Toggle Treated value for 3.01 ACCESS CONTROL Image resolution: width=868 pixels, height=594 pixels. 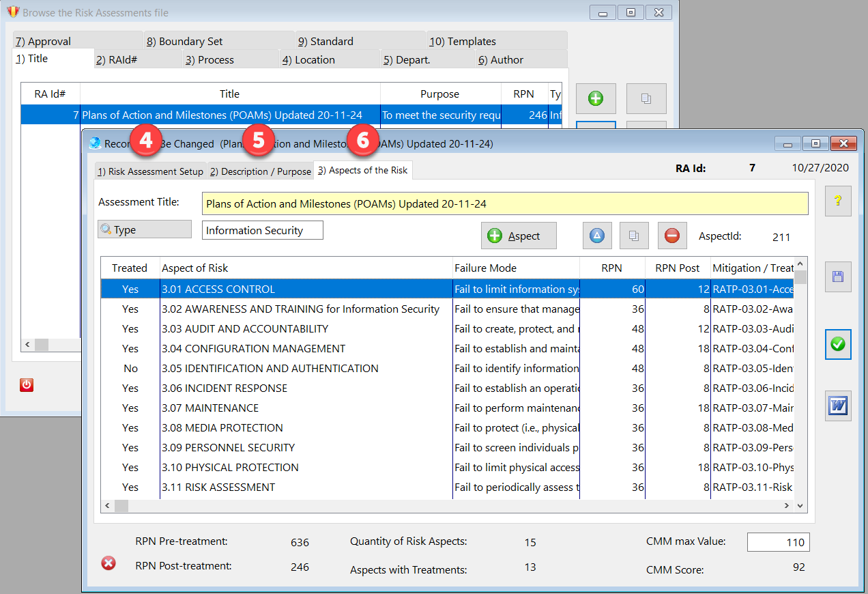click(x=130, y=289)
